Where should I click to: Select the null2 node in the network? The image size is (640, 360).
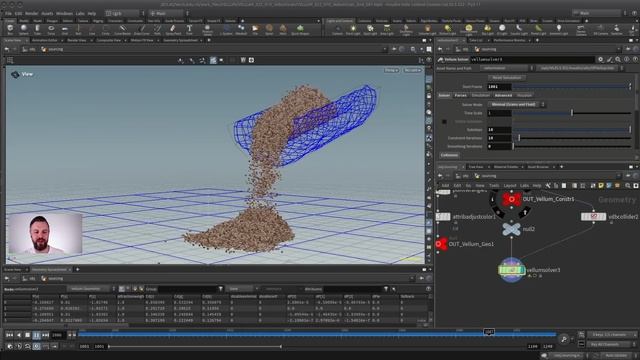[511, 229]
